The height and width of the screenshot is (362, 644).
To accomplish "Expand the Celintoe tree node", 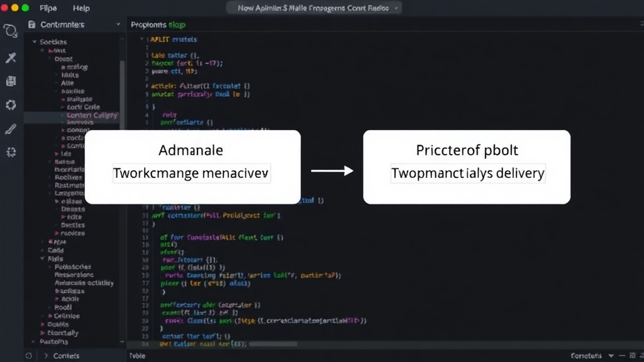I will pyautogui.click(x=50, y=316).
